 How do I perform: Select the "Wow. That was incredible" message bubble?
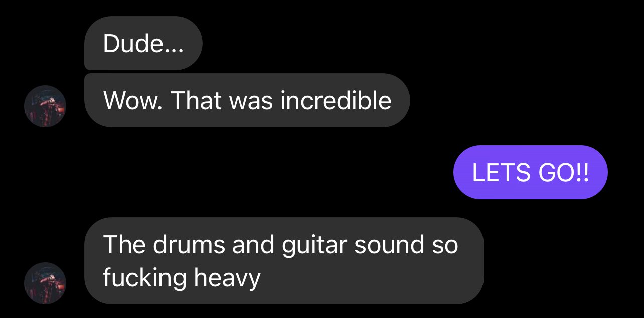tap(247, 100)
